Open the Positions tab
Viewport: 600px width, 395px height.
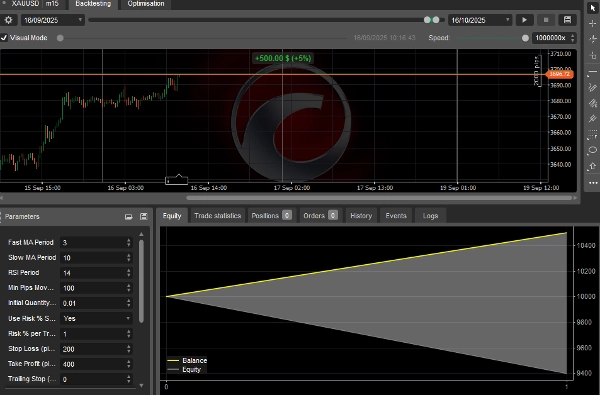[271, 216]
